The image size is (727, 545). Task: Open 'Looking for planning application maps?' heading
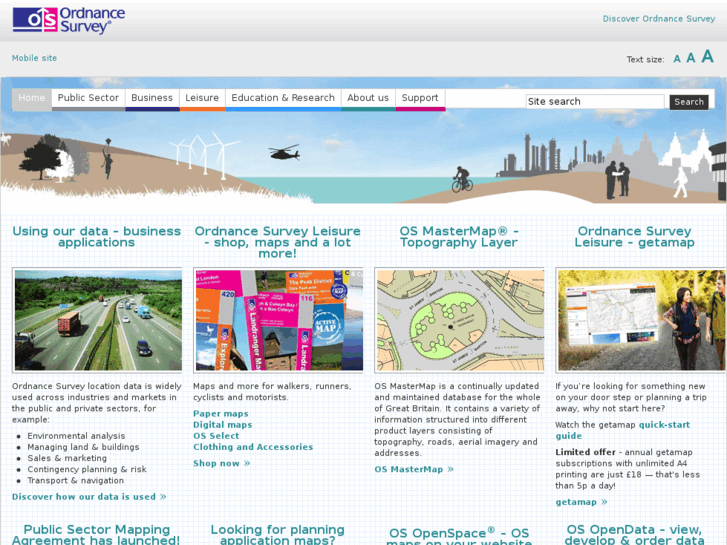click(277, 534)
